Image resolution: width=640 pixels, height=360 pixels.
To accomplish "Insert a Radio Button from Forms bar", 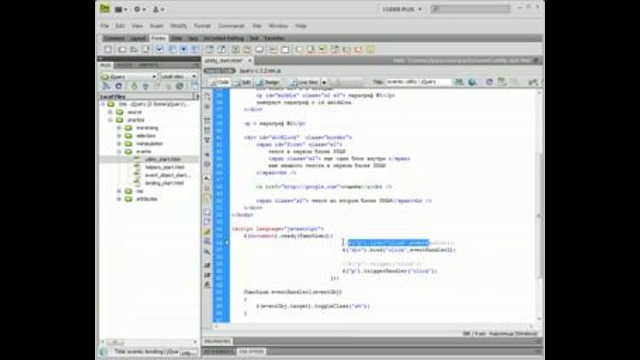I will click(184, 49).
